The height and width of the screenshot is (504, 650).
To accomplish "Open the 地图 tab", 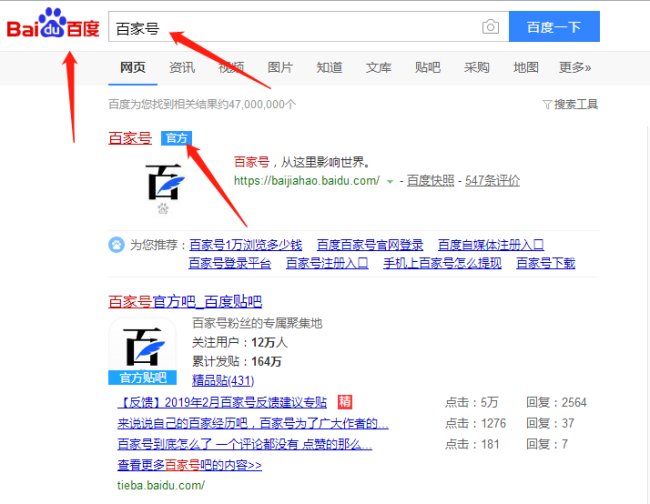I will tap(526, 67).
